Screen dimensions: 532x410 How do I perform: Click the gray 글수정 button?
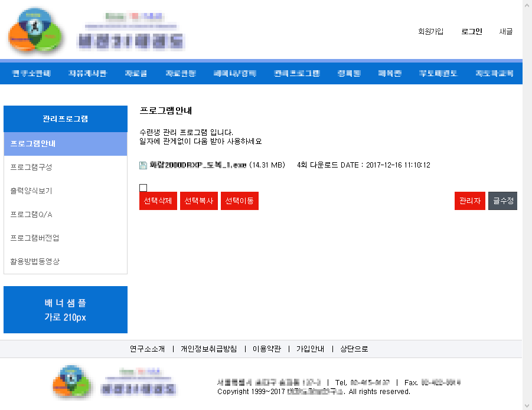click(x=502, y=201)
